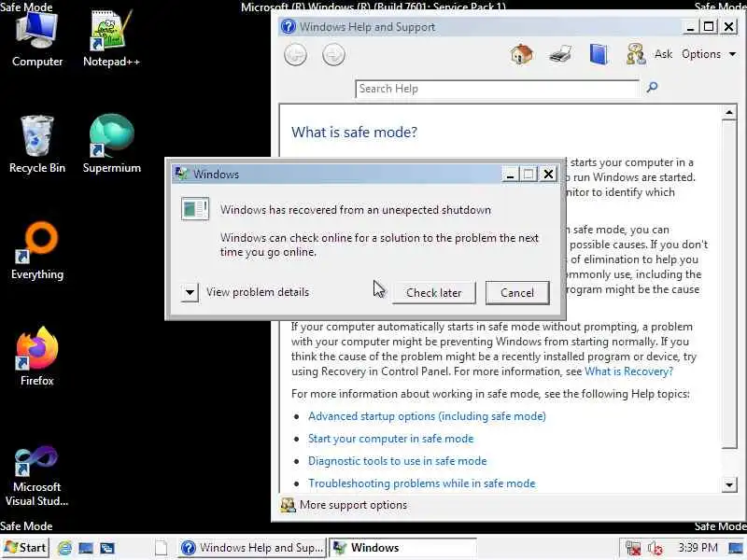The image size is (747, 560).
Task: Click Show Desktop in the quick launch
Action: pyautogui.click(x=86, y=548)
